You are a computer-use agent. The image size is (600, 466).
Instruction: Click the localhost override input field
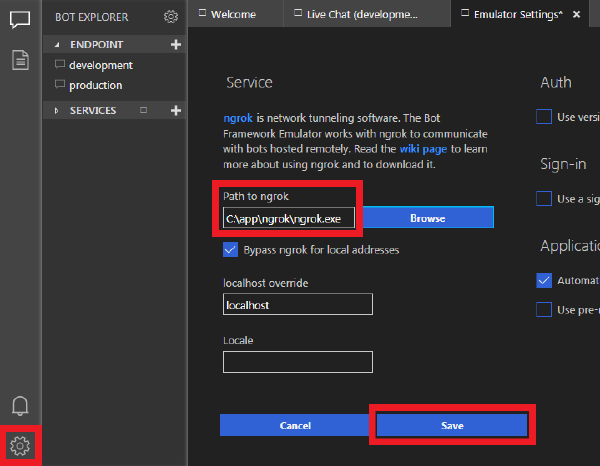coord(298,304)
